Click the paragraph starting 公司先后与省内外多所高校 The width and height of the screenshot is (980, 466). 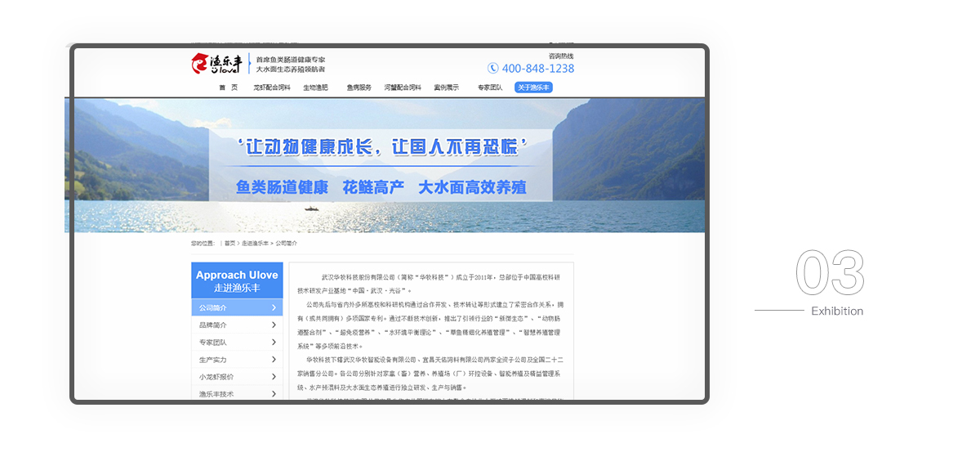pos(429,325)
